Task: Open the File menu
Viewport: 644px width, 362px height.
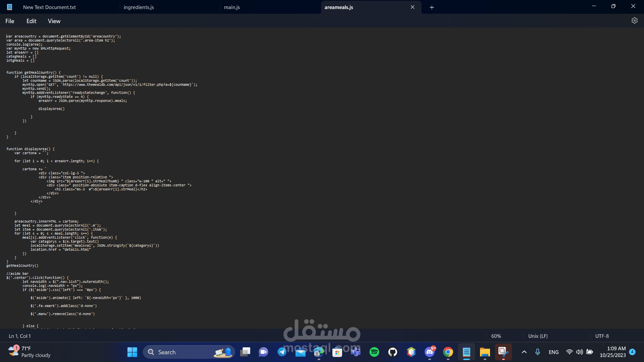Action: (x=10, y=21)
